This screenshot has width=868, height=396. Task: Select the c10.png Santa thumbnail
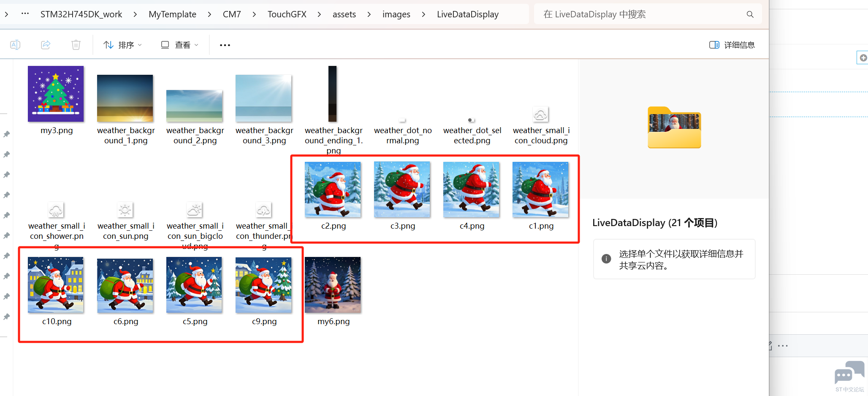tap(56, 285)
